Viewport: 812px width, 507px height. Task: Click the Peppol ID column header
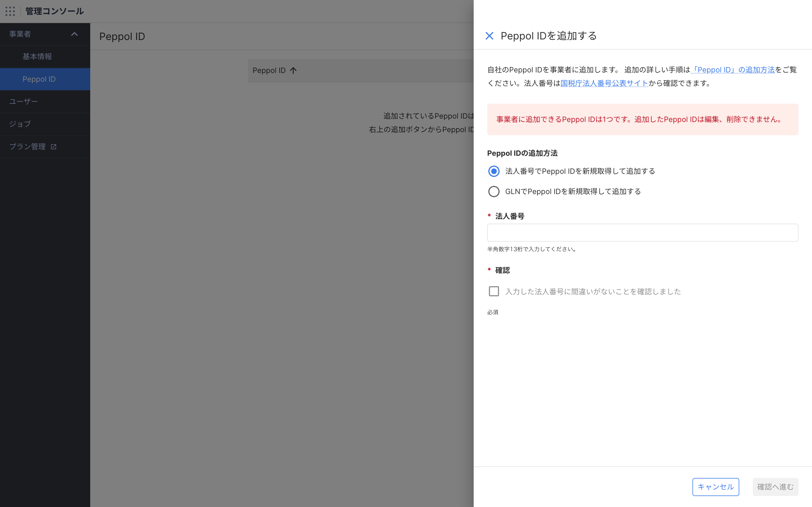pos(269,70)
